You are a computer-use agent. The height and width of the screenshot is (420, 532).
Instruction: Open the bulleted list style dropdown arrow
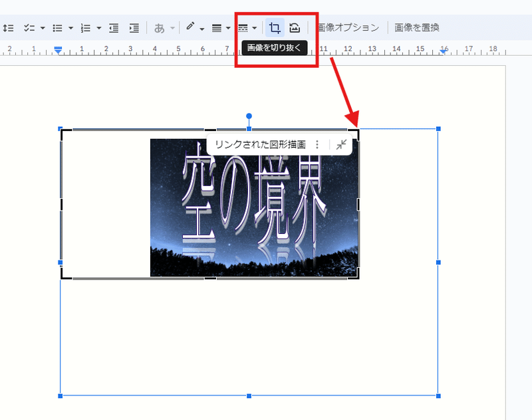pyautogui.click(x=71, y=28)
